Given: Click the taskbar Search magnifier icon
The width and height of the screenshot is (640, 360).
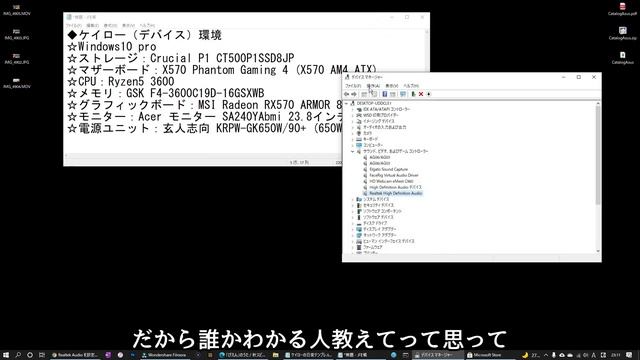Looking at the screenshot, I should (18, 355).
